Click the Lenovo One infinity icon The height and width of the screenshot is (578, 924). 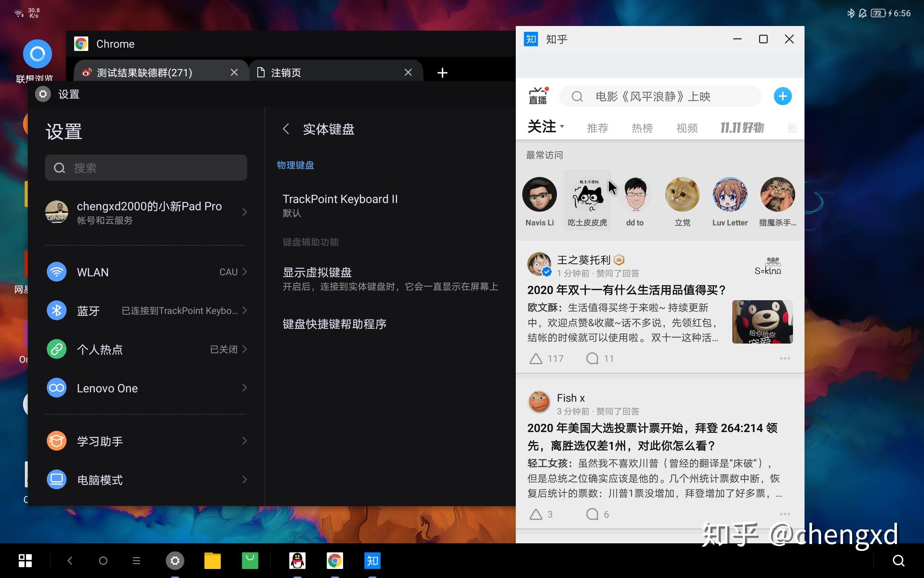click(57, 388)
